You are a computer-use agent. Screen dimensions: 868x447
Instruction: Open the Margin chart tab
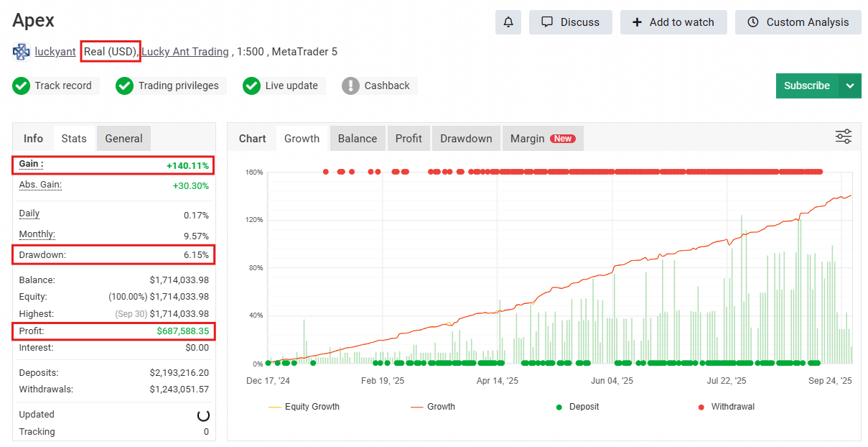543,139
